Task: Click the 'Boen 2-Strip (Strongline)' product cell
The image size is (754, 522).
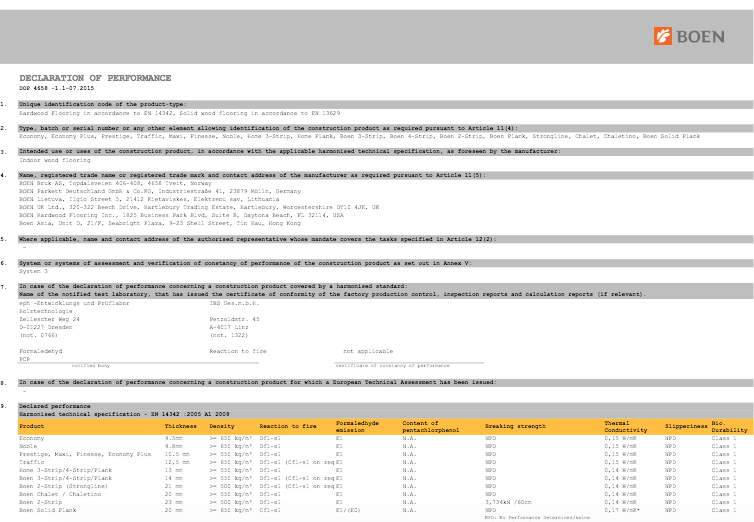Action: click(63, 486)
